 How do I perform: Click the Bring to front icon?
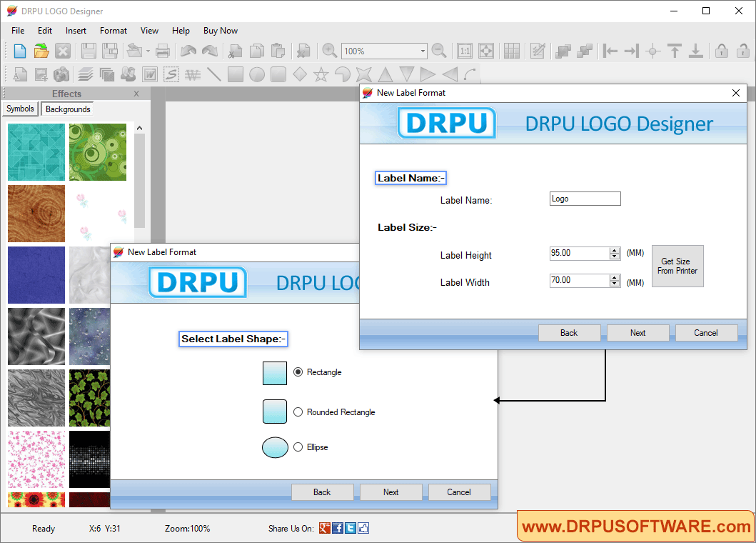click(x=563, y=51)
